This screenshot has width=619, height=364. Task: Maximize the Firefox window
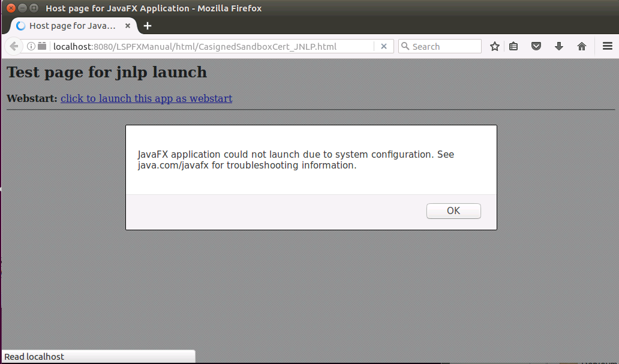tap(34, 8)
